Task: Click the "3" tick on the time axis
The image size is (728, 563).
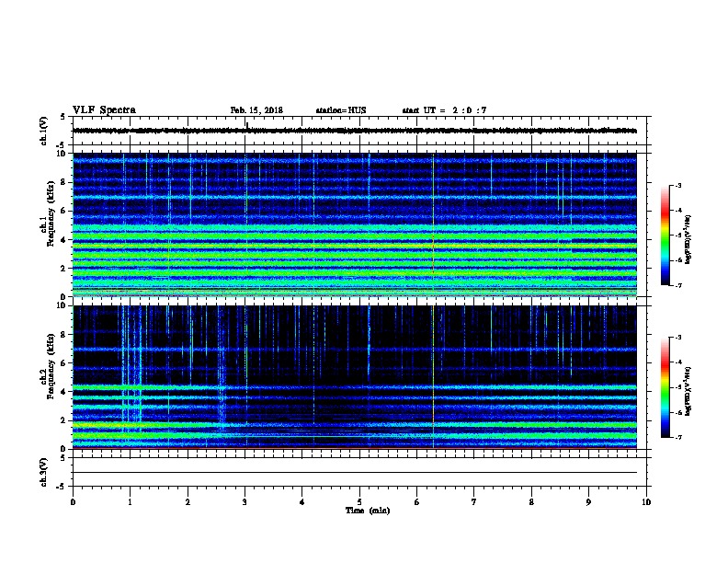Action: point(245,501)
